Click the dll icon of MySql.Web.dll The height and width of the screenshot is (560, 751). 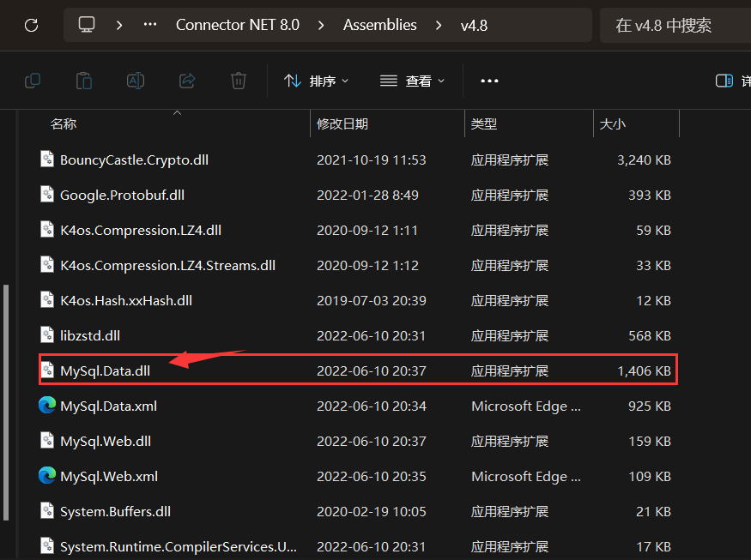47,440
